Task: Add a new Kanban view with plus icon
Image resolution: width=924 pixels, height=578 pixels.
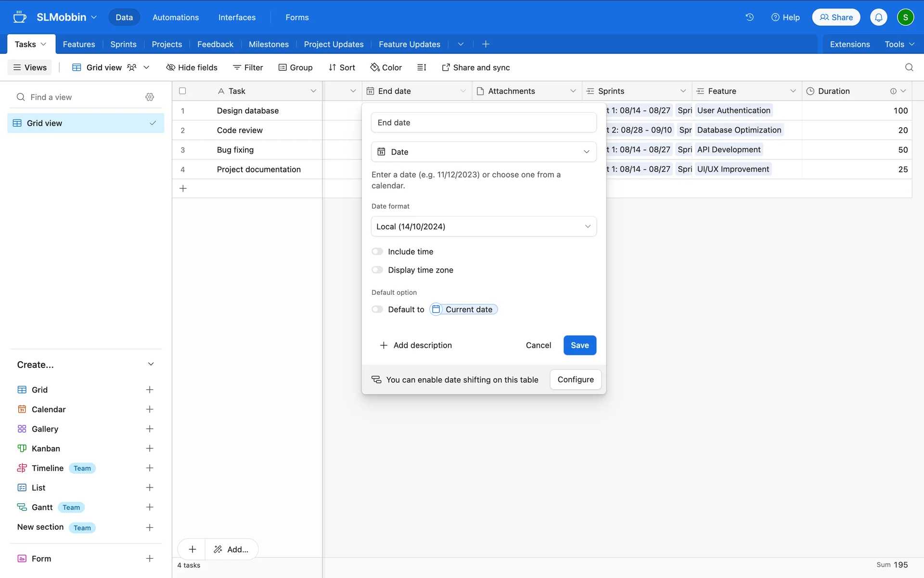Action: pos(150,448)
